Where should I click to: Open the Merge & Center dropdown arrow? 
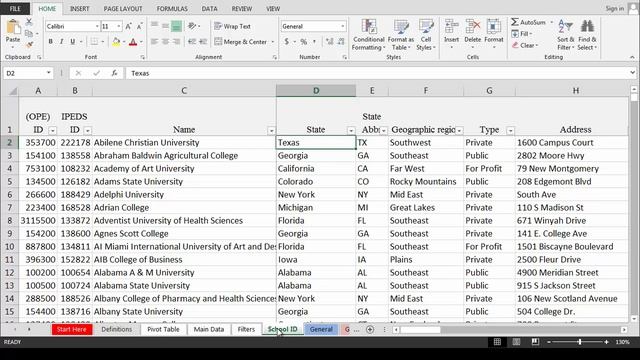coord(273,42)
